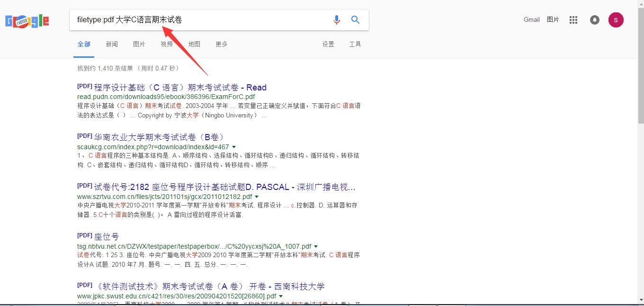Viewport: 644px width, 306px height.
Task: Open 设置 search settings
Action: (x=328, y=44)
